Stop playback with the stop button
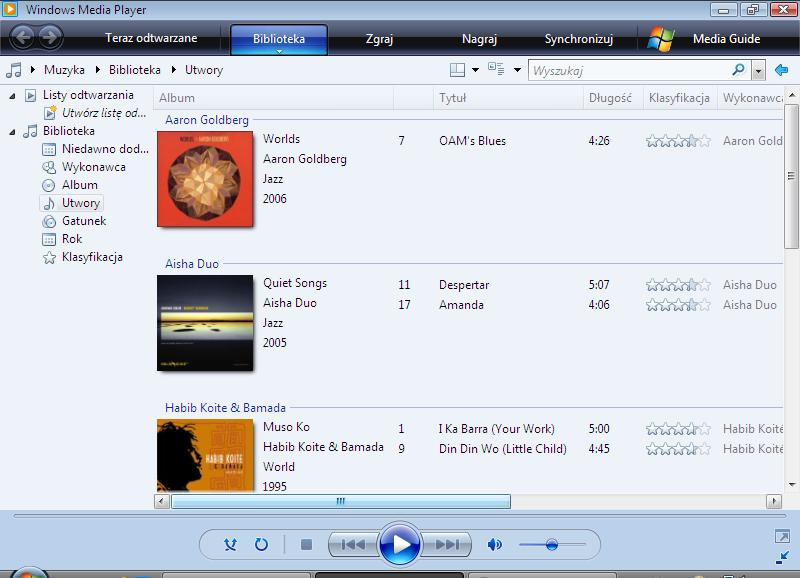This screenshot has width=800, height=578. (x=307, y=545)
